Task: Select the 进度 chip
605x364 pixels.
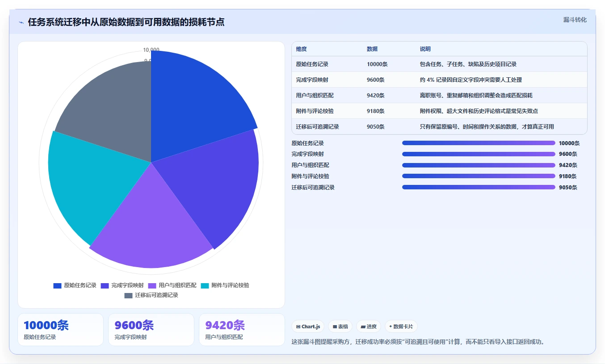Action: click(x=368, y=326)
